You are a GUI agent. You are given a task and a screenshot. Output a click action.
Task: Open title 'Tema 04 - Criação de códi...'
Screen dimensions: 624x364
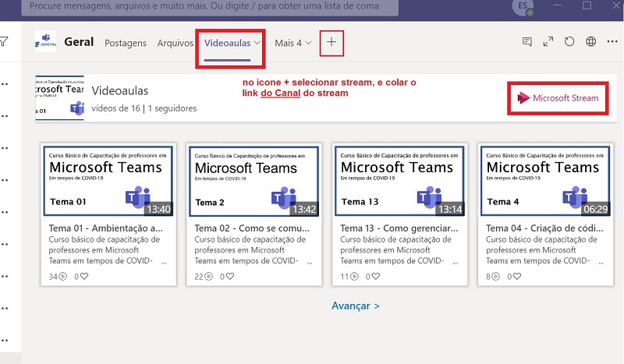tap(544, 228)
